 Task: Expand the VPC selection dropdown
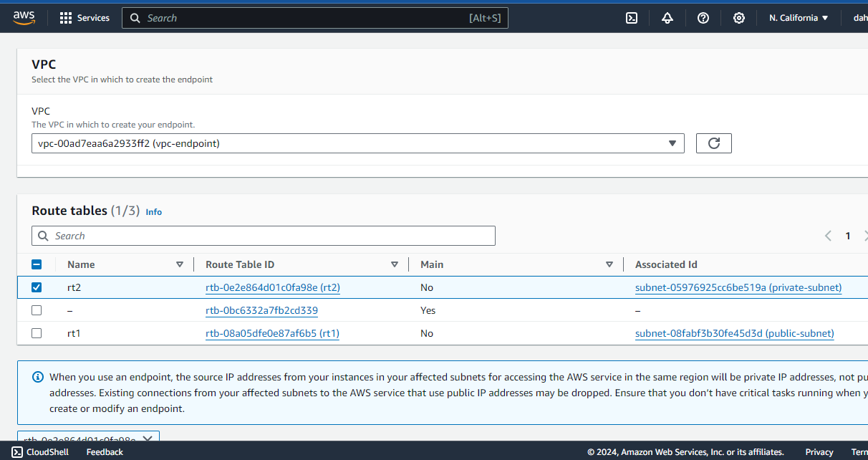pos(358,143)
